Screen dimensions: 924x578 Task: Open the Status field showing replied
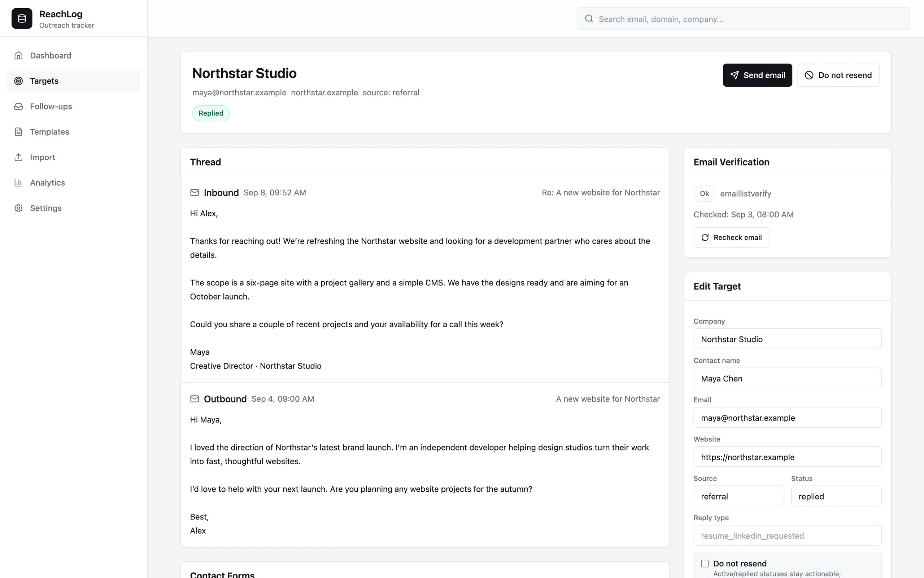(836, 496)
